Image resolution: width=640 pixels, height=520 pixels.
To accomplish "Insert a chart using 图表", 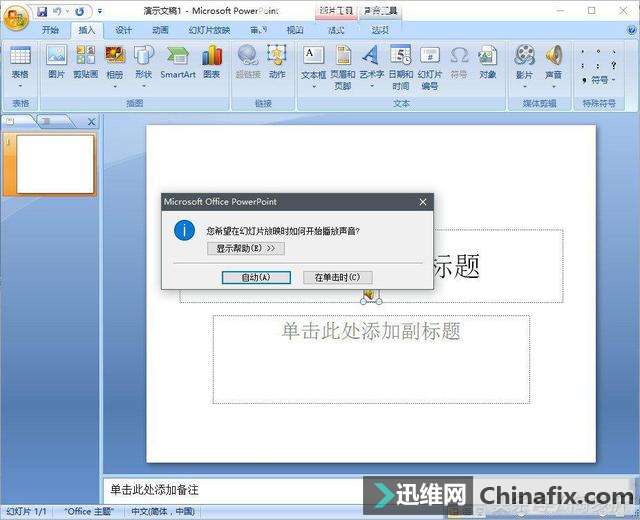I will click(211, 61).
